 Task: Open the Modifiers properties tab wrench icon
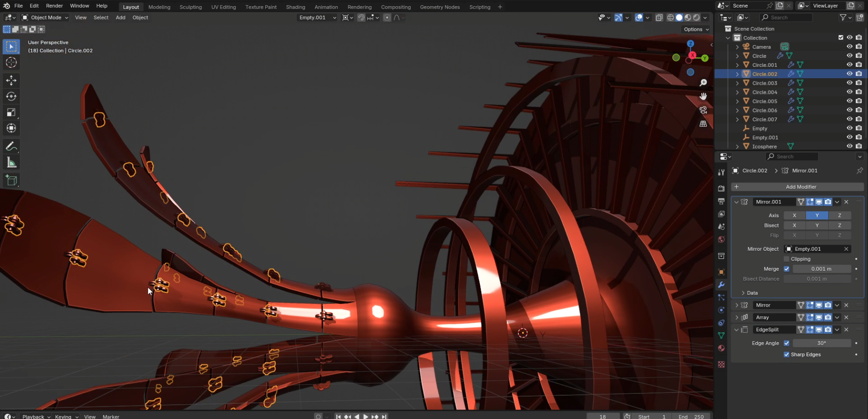coord(721,285)
